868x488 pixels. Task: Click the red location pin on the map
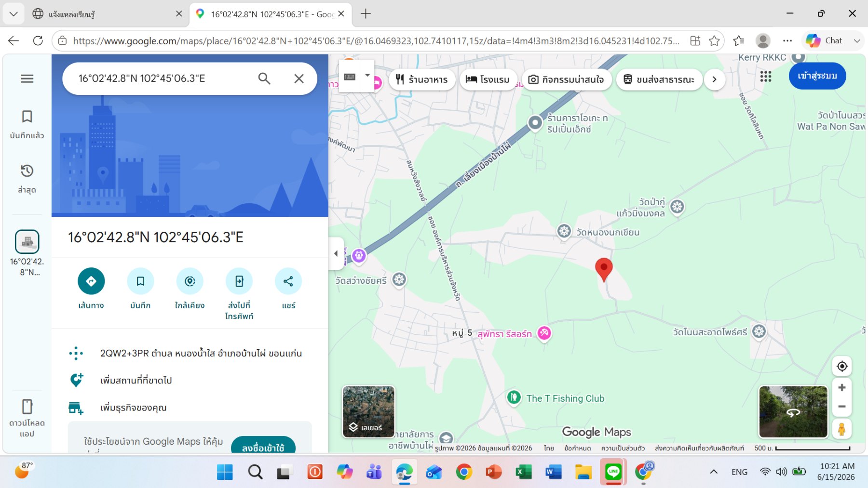coord(604,269)
